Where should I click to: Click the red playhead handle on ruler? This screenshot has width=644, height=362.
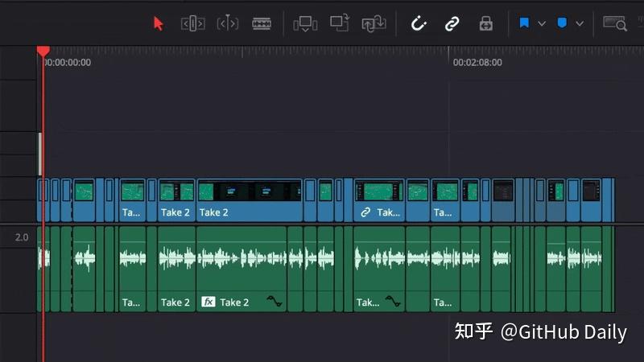tap(43, 51)
